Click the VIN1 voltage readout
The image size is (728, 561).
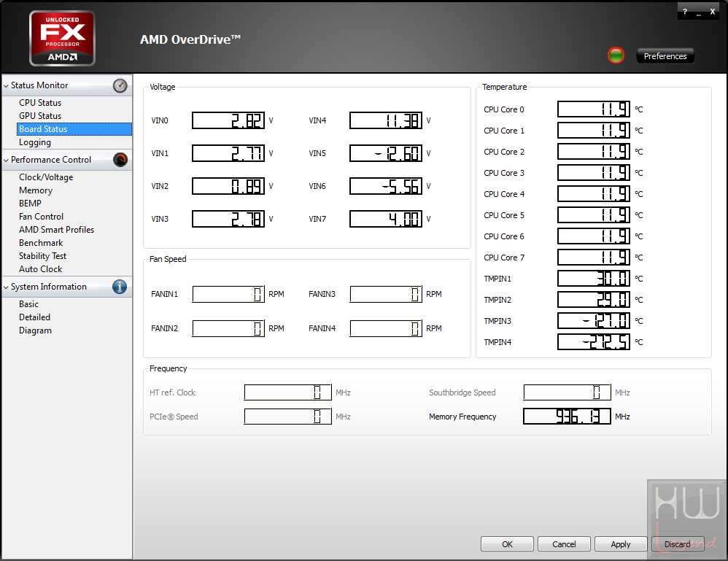click(228, 153)
